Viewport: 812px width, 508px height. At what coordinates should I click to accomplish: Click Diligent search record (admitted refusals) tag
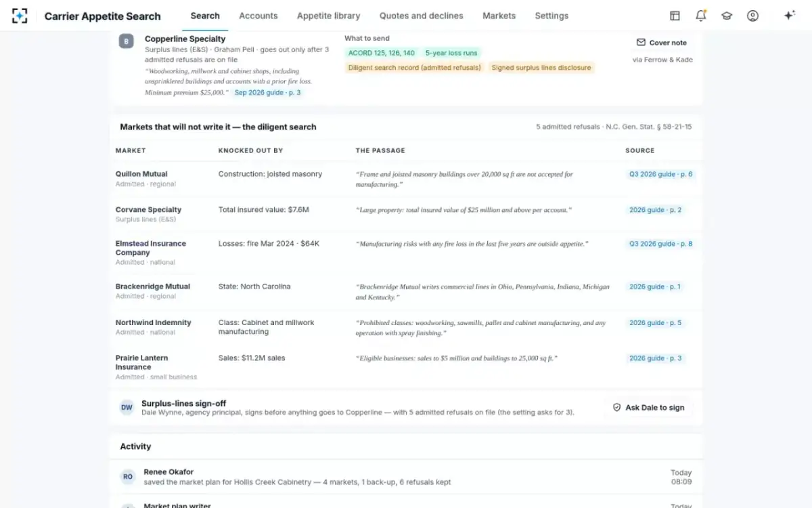415,68
